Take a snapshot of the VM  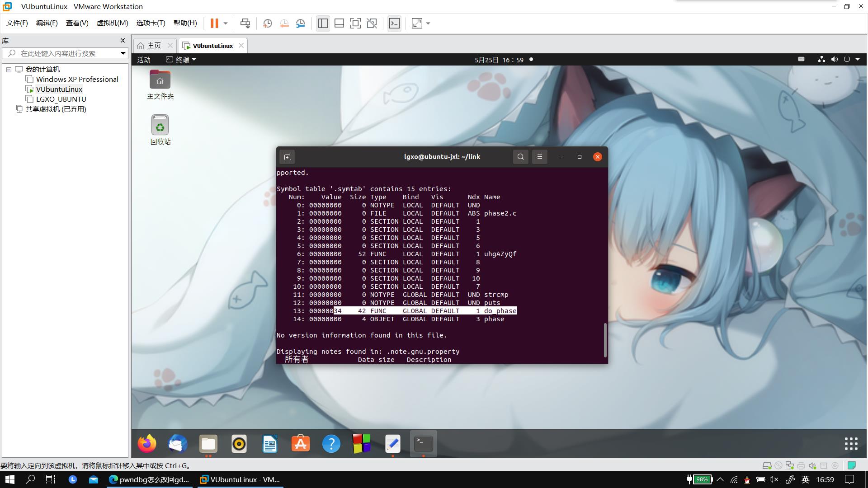tap(267, 23)
